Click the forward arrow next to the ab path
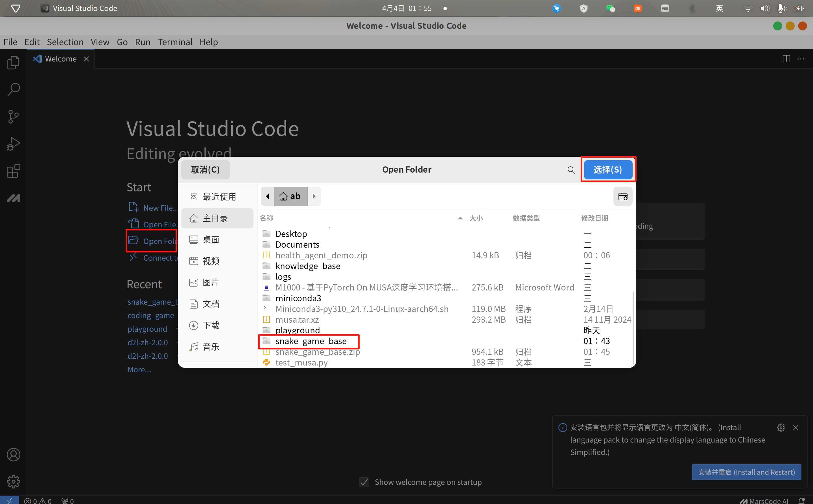This screenshot has height=504, width=813. click(314, 196)
